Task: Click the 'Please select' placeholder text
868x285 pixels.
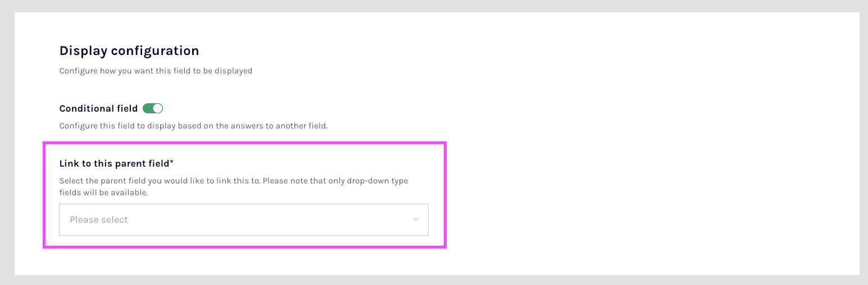Action: coord(99,220)
